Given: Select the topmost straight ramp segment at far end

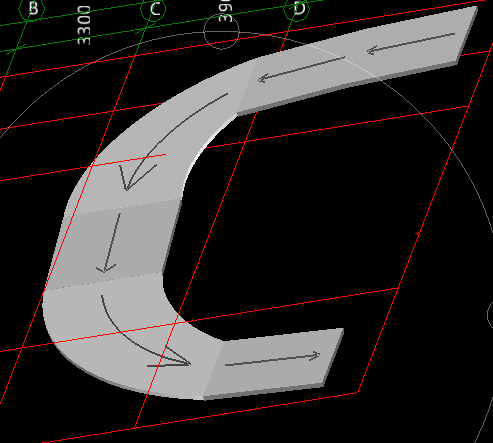Looking at the screenshot, I should tap(413, 45).
